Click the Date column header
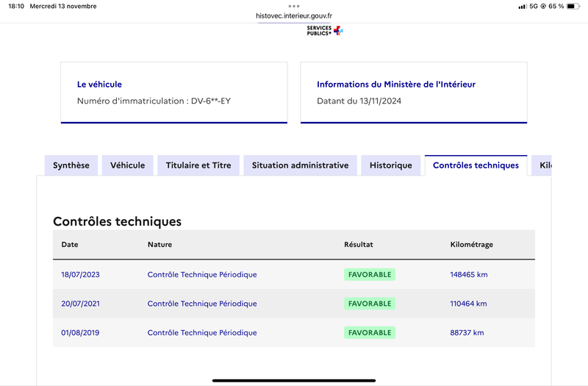The width and height of the screenshot is (588, 386). [x=70, y=245]
